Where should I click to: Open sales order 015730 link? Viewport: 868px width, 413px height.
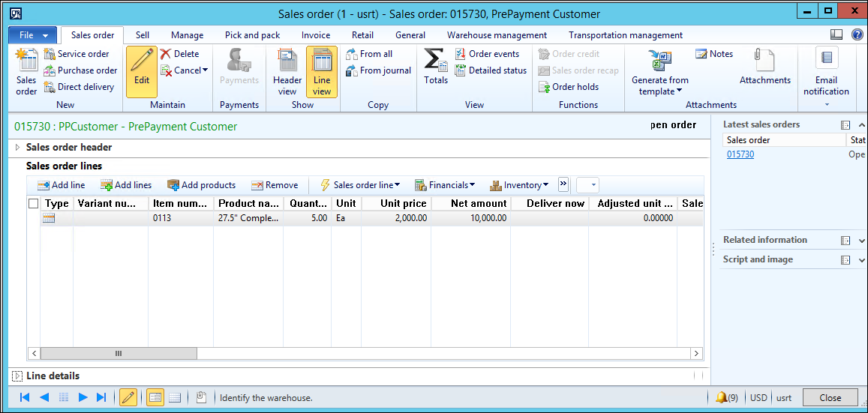740,154
